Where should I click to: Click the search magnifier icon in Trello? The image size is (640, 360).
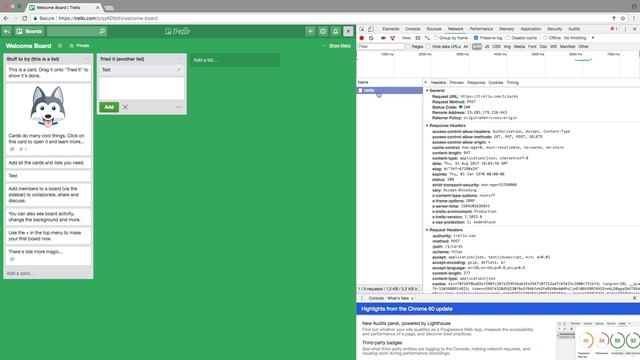[x=102, y=31]
